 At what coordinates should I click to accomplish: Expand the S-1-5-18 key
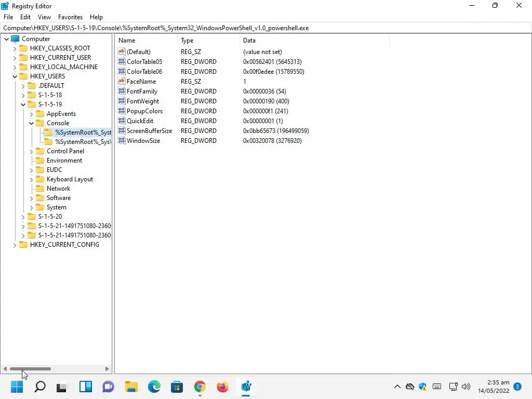pos(23,96)
